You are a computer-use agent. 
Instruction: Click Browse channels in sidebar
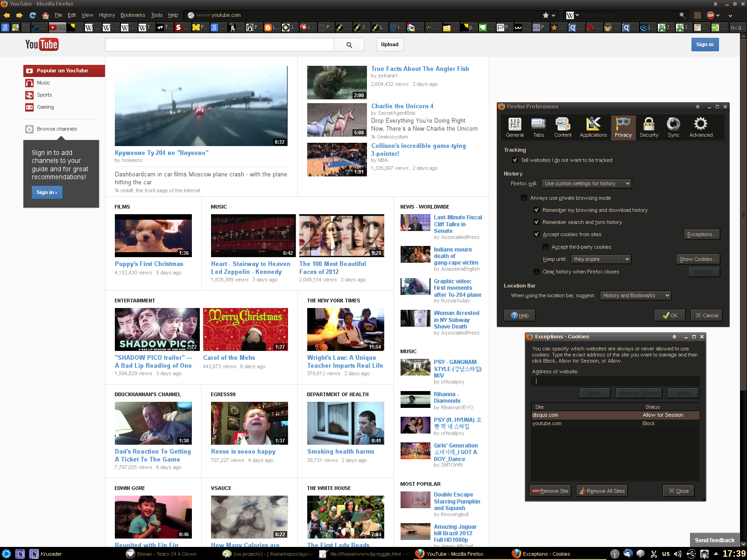57,129
